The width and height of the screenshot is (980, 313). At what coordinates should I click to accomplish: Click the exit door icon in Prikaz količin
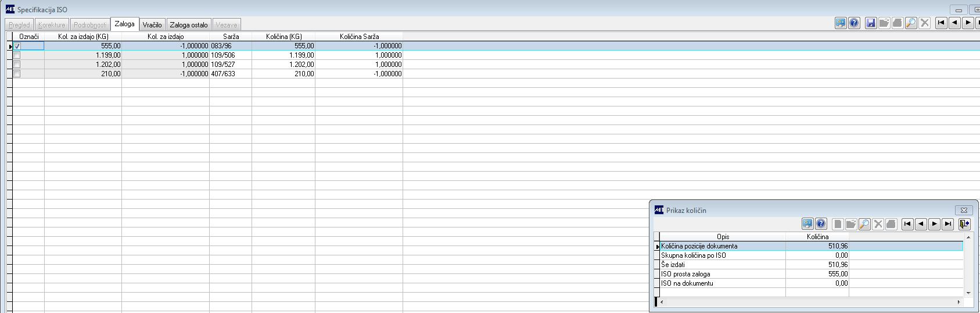pyautogui.click(x=964, y=224)
